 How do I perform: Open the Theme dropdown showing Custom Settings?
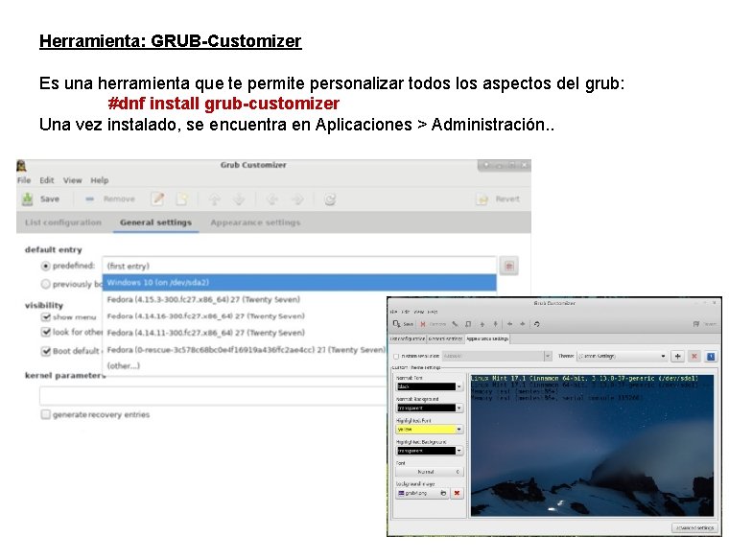pos(623,356)
